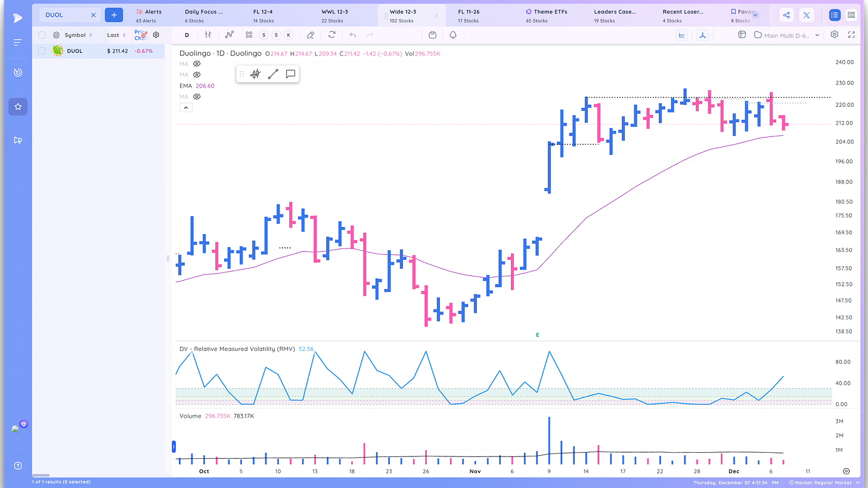The image size is (868, 488).
Task: Sort watchlist by Symbol column
Action: click(x=77, y=35)
